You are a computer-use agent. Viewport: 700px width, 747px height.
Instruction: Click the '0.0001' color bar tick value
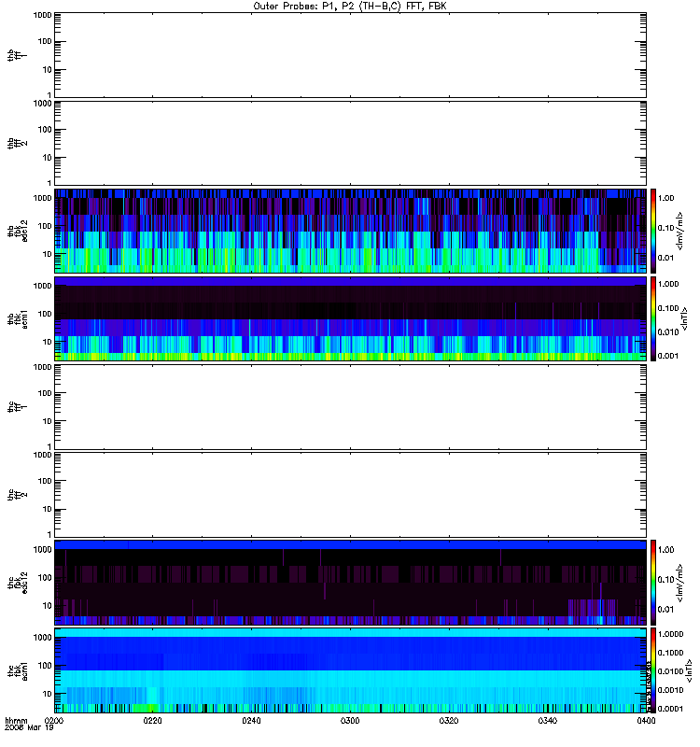click(x=670, y=709)
